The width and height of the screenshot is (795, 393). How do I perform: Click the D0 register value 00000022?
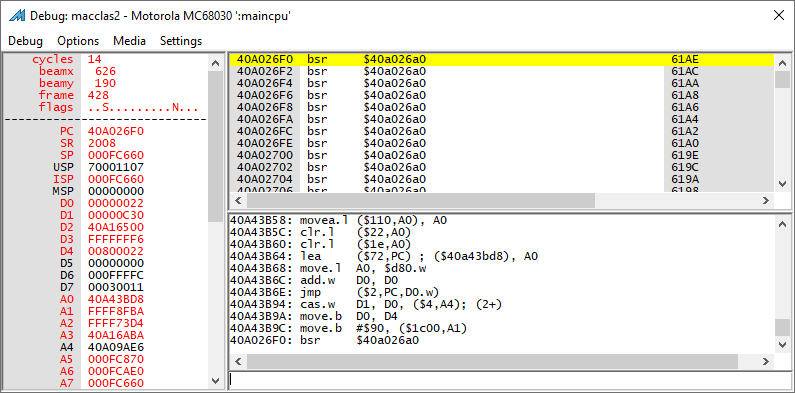point(116,203)
